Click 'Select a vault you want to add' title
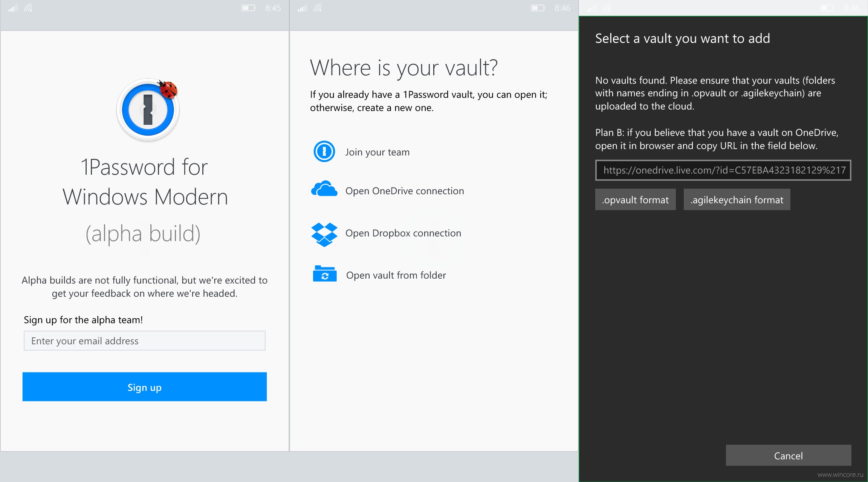 [x=683, y=38]
